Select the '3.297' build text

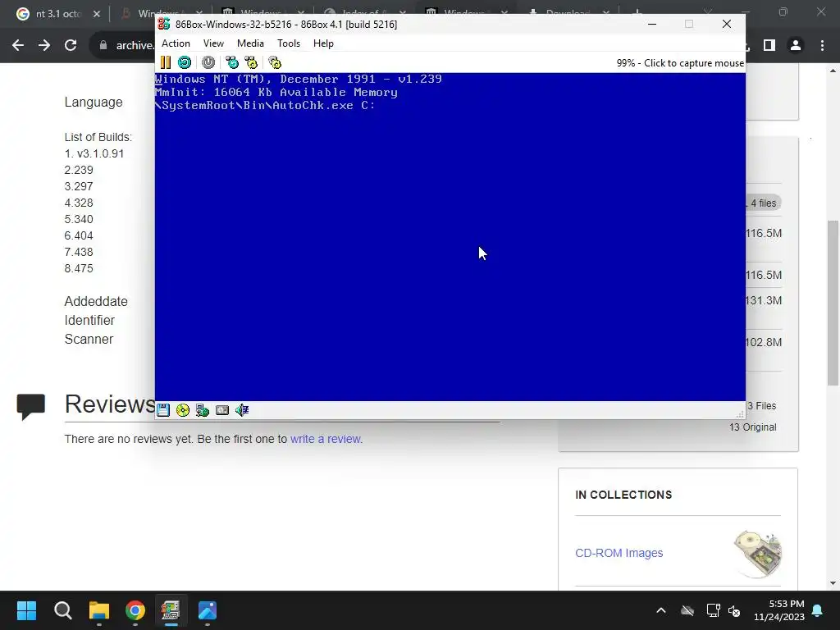coord(79,186)
